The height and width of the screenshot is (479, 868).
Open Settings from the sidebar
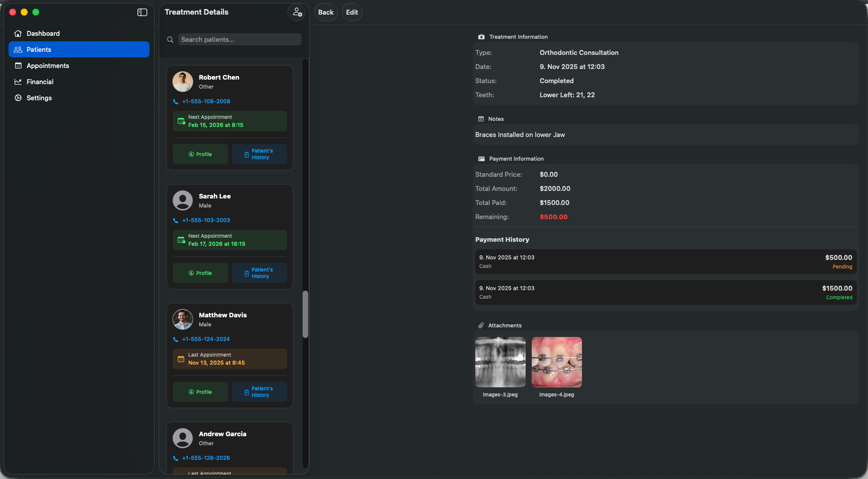tap(39, 98)
